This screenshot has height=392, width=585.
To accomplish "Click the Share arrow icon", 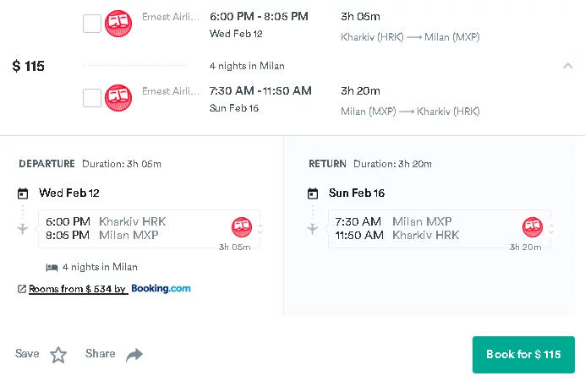I will pyautogui.click(x=134, y=355).
